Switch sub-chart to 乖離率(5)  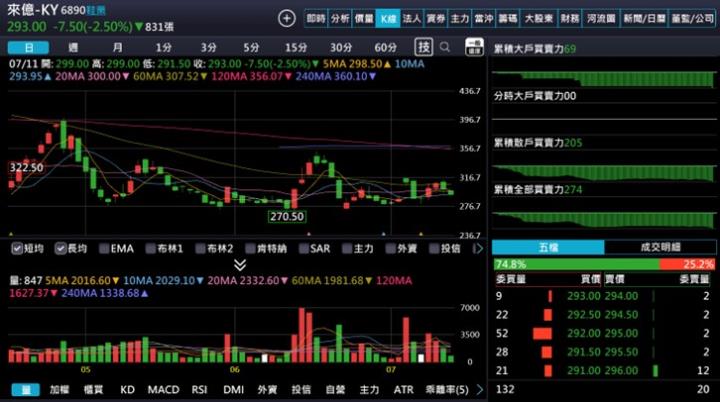447,390
